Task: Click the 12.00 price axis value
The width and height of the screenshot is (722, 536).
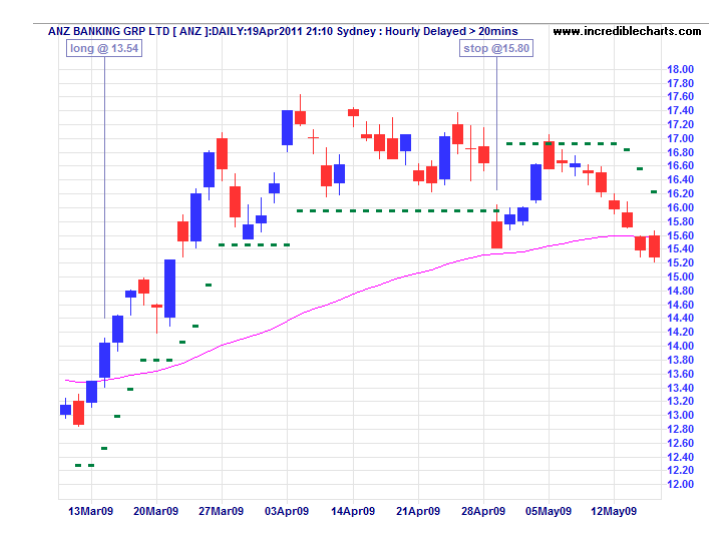Action: click(680, 484)
